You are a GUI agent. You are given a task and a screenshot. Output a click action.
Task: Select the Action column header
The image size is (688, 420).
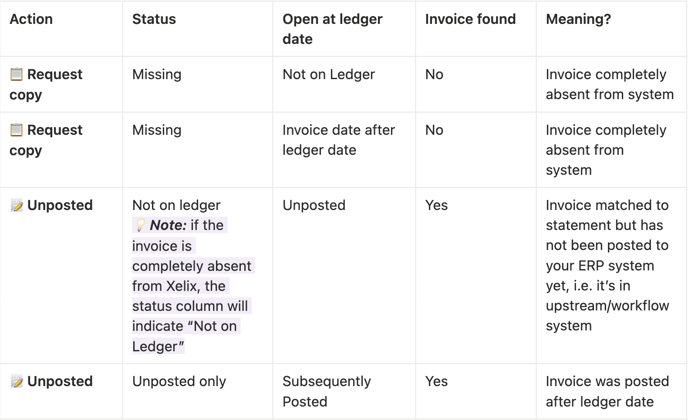pos(31,19)
